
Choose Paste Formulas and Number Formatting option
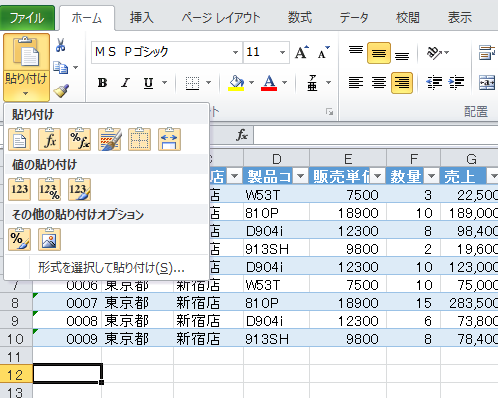(x=79, y=139)
